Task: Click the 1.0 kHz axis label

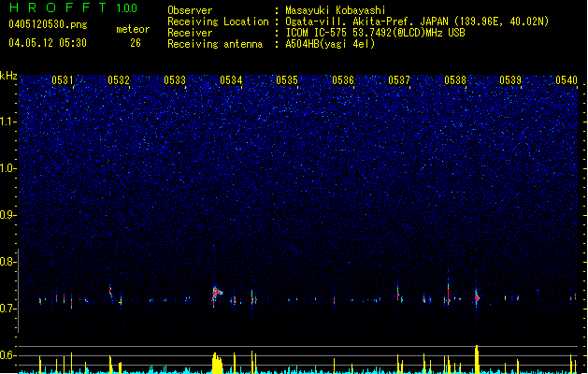Action: [x=8, y=168]
